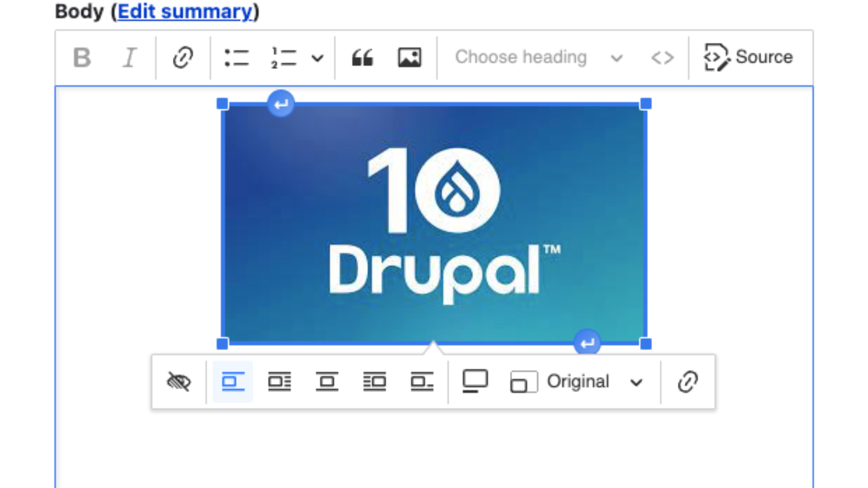Insert paragraph after image via bottom arrow
This screenshot has height=488, width=868.
tap(587, 342)
